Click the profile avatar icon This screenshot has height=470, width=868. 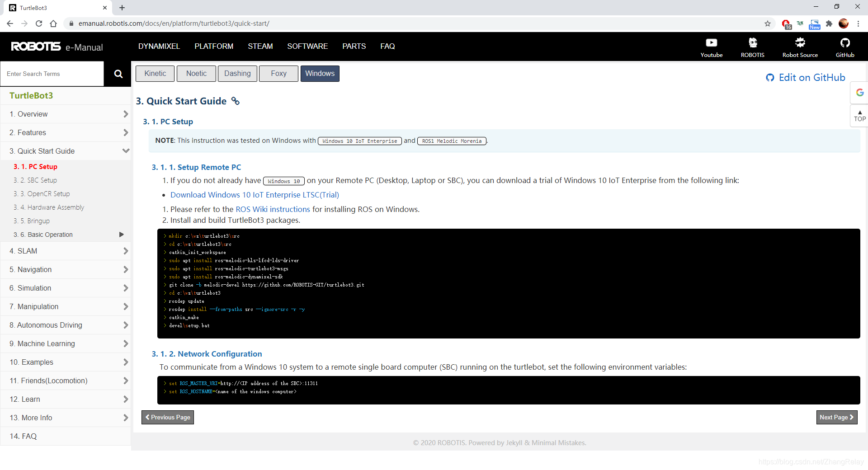[x=843, y=23]
